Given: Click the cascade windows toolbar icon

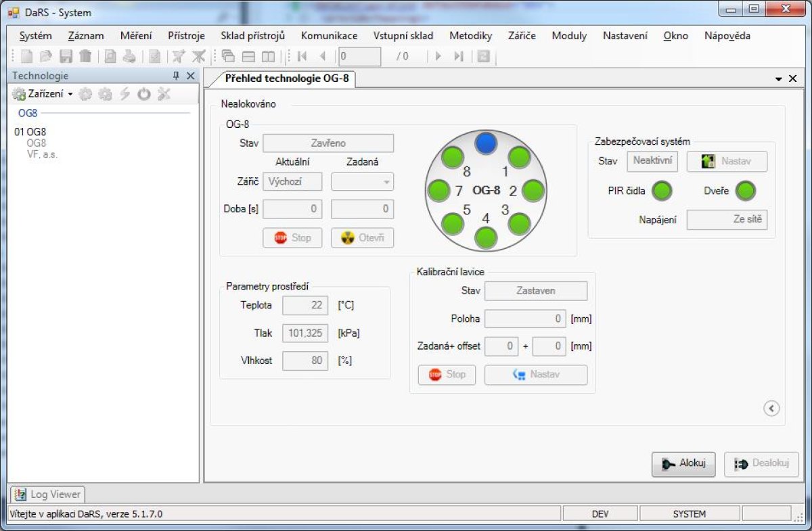Looking at the screenshot, I should pos(228,57).
